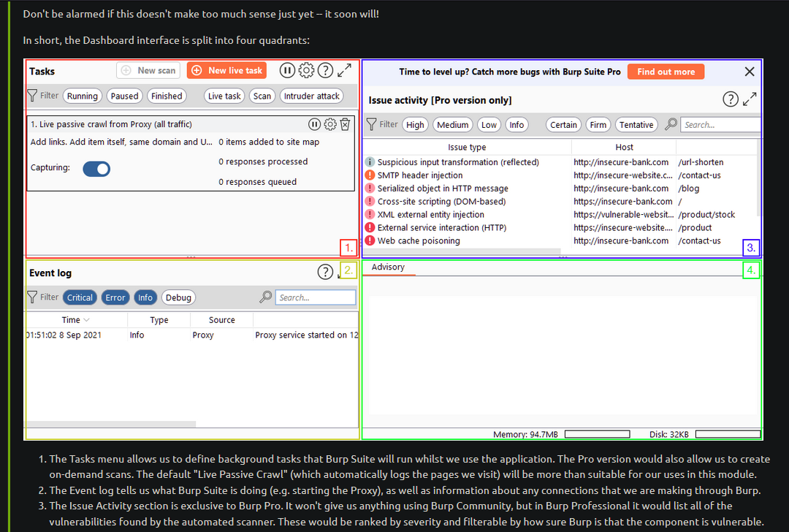Sort Event log by Time column chevron

(86, 320)
